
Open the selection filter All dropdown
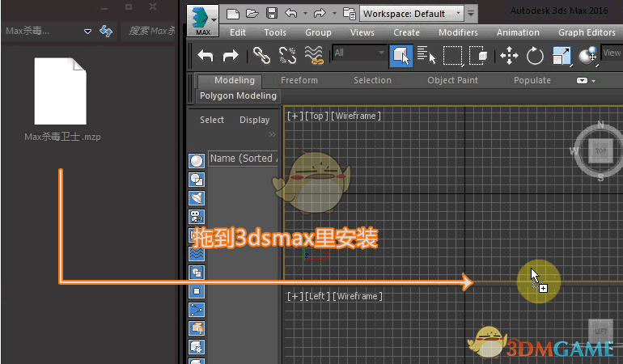[359, 53]
